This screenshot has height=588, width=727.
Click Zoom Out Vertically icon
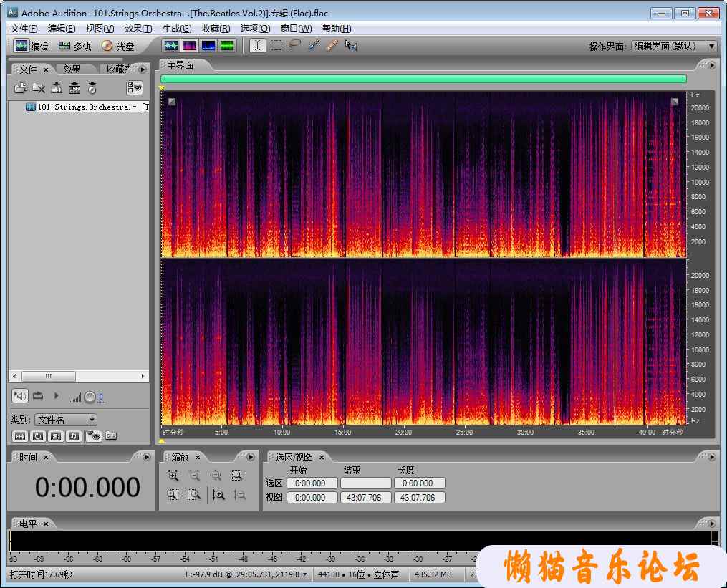click(x=240, y=495)
